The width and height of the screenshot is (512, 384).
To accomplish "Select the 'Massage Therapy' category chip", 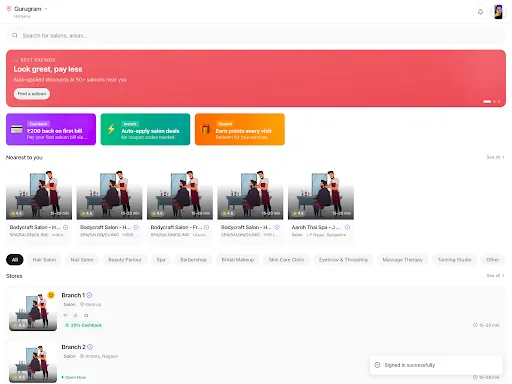I will point(403,260).
